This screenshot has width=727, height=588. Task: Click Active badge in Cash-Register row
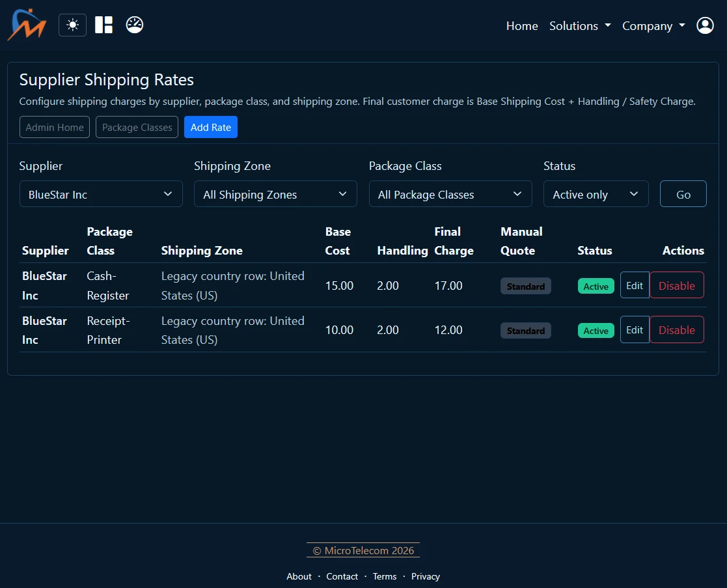click(596, 286)
